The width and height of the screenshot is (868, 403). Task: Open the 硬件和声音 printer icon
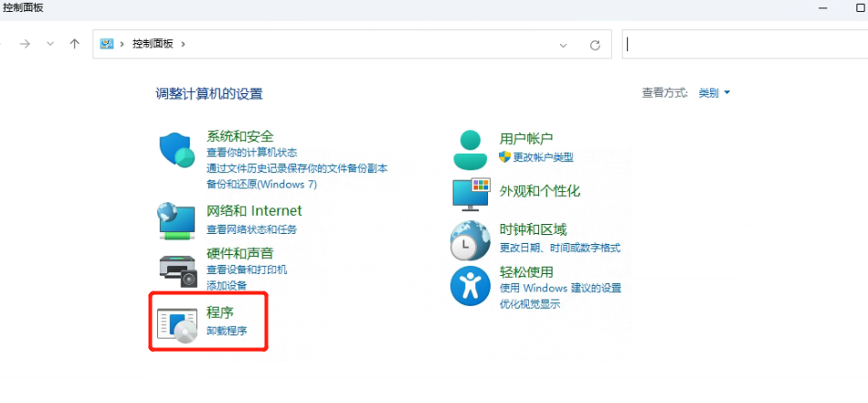[177, 271]
